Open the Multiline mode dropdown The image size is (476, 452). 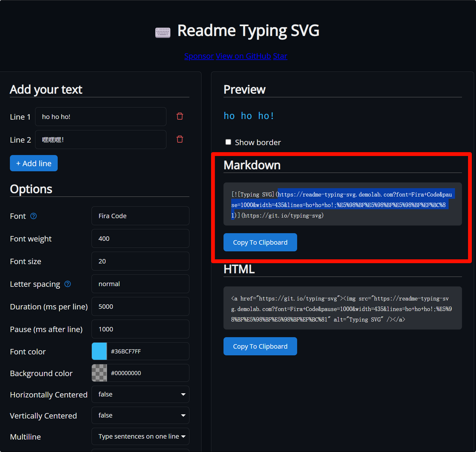click(140, 436)
